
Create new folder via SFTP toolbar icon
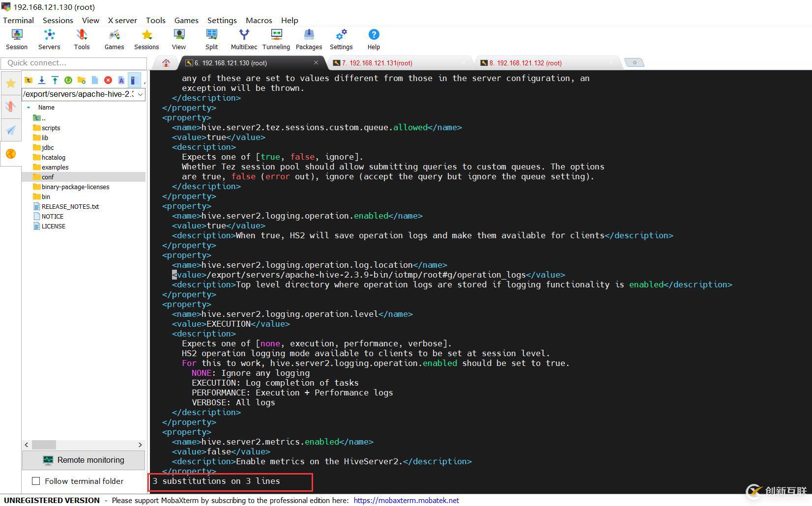click(82, 80)
